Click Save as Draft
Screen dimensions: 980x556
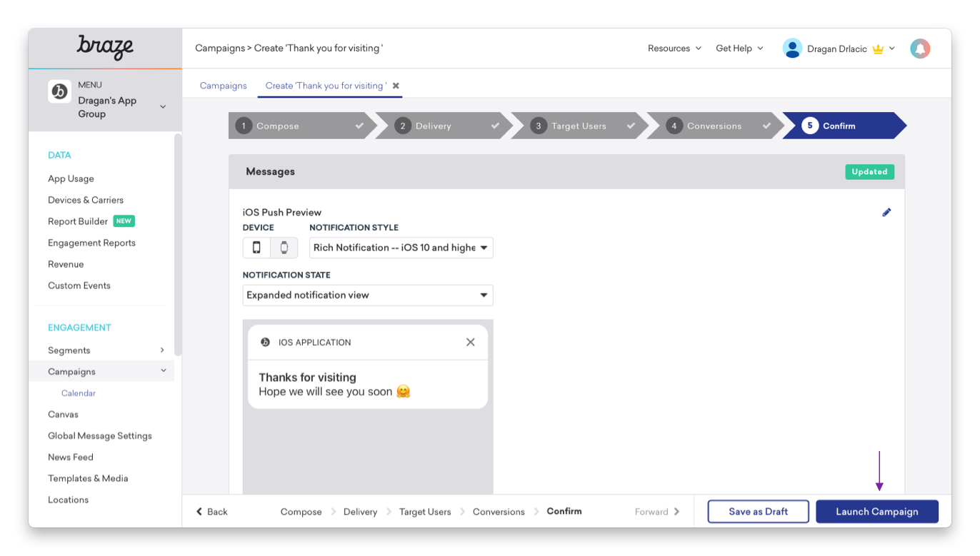click(759, 512)
